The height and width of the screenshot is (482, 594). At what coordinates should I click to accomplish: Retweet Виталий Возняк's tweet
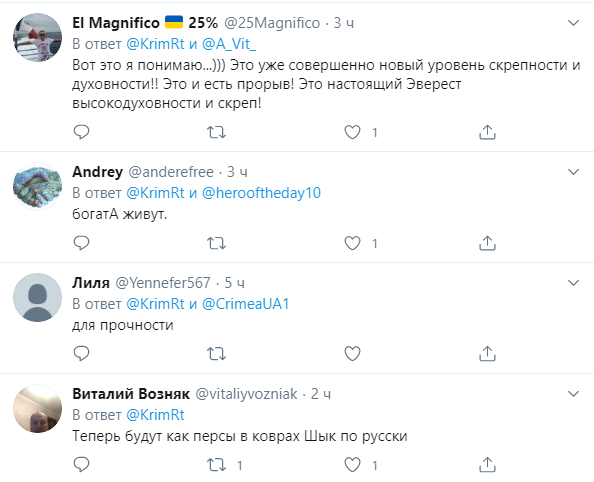pyautogui.click(x=216, y=465)
